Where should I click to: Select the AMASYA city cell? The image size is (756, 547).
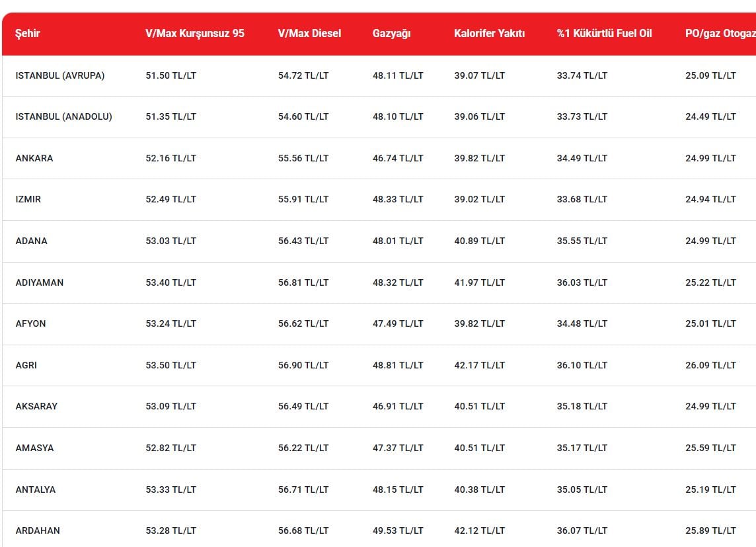tap(35, 448)
